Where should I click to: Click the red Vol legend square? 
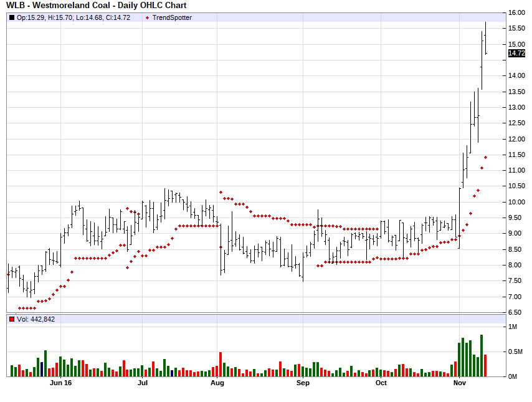12,319
